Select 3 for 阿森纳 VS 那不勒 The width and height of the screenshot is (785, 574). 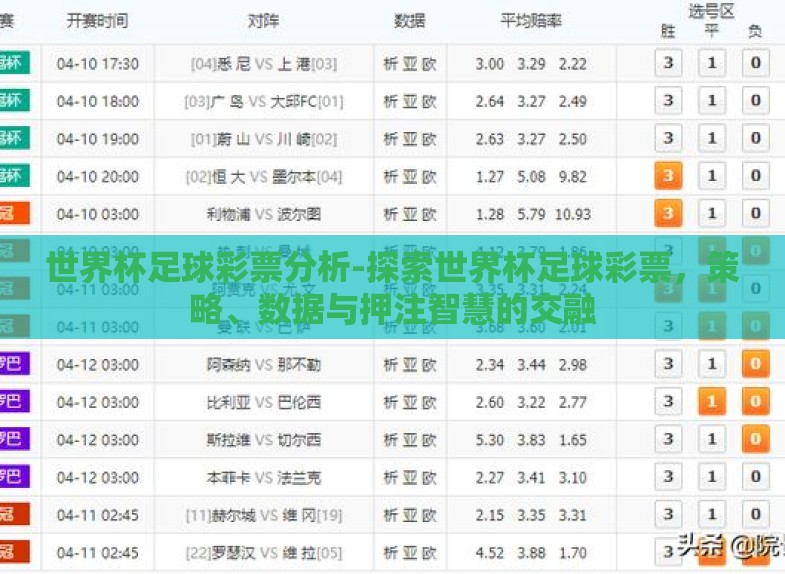tap(668, 364)
